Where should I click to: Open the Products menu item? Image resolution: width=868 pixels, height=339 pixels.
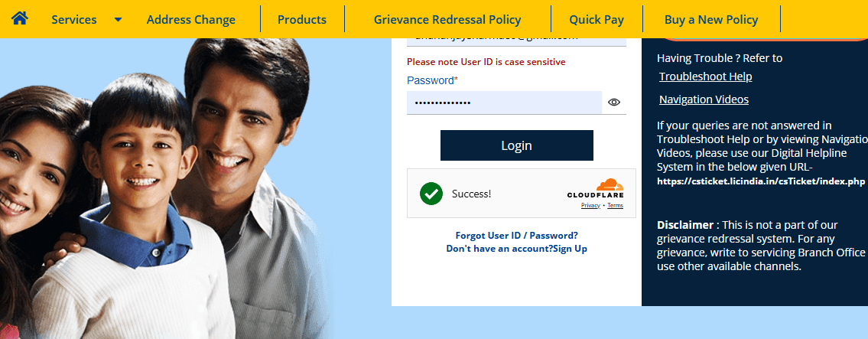point(302,20)
